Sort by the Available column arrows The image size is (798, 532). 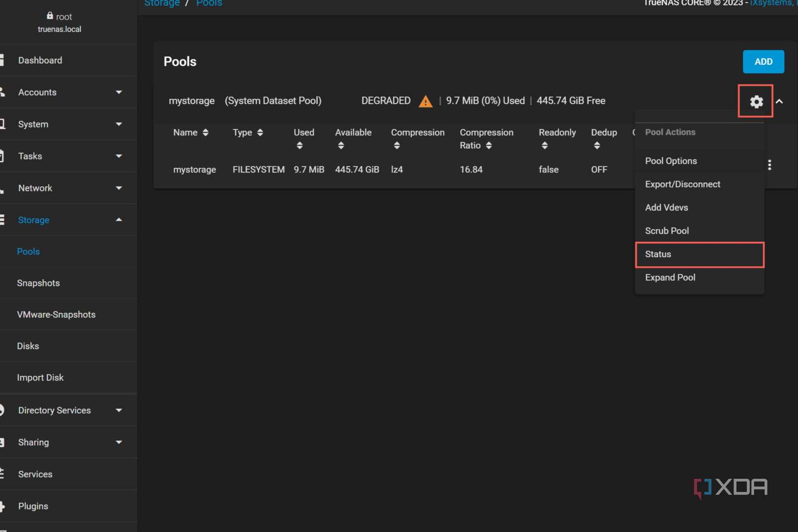(x=341, y=146)
